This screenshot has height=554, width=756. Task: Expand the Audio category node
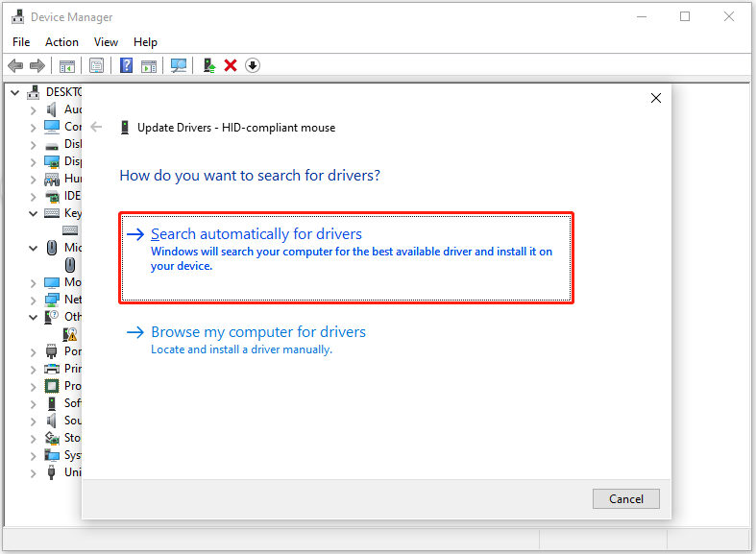click(33, 110)
